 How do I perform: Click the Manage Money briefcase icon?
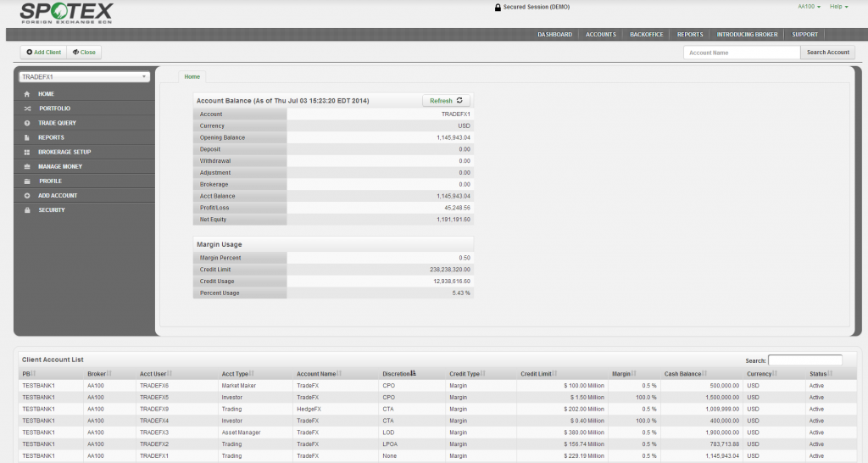pyautogui.click(x=27, y=166)
